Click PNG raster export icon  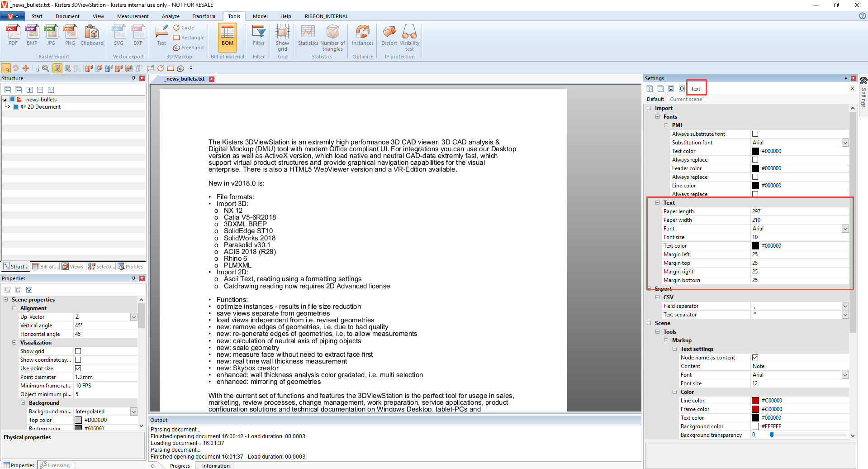(x=70, y=35)
